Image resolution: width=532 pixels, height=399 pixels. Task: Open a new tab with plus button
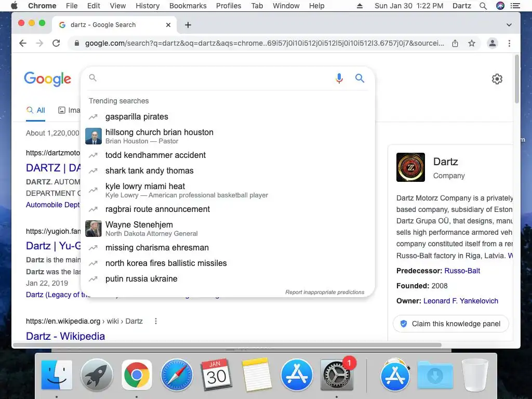[188, 25]
